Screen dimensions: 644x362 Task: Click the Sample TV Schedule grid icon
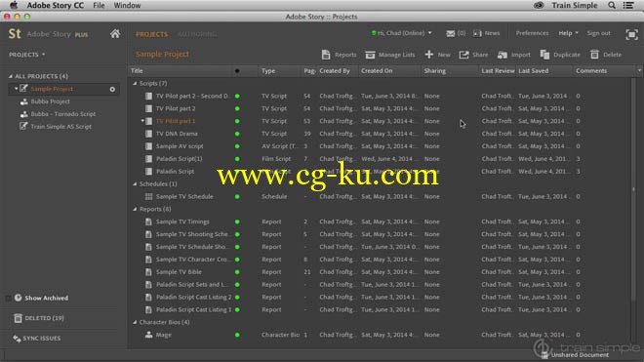pos(148,196)
